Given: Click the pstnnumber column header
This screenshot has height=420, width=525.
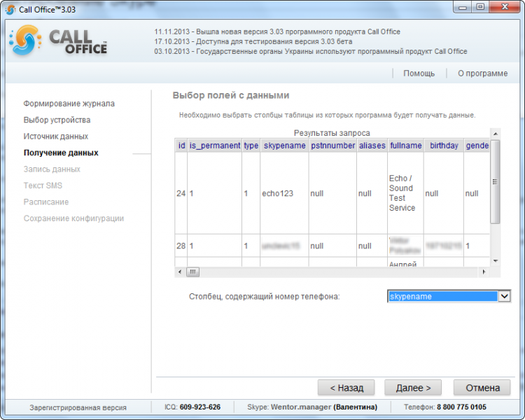Looking at the screenshot, I should (332, 146).
